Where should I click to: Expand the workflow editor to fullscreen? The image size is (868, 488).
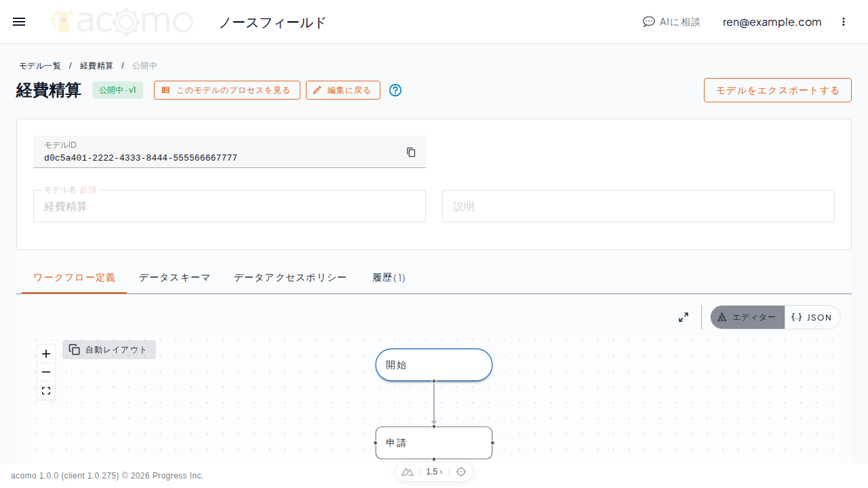pos(684,317)
